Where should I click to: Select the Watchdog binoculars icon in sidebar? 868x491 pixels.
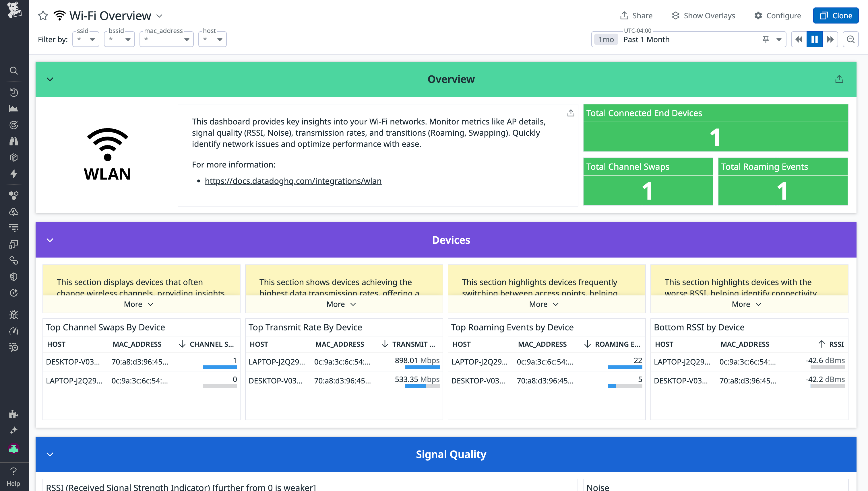tap(14, 141)
